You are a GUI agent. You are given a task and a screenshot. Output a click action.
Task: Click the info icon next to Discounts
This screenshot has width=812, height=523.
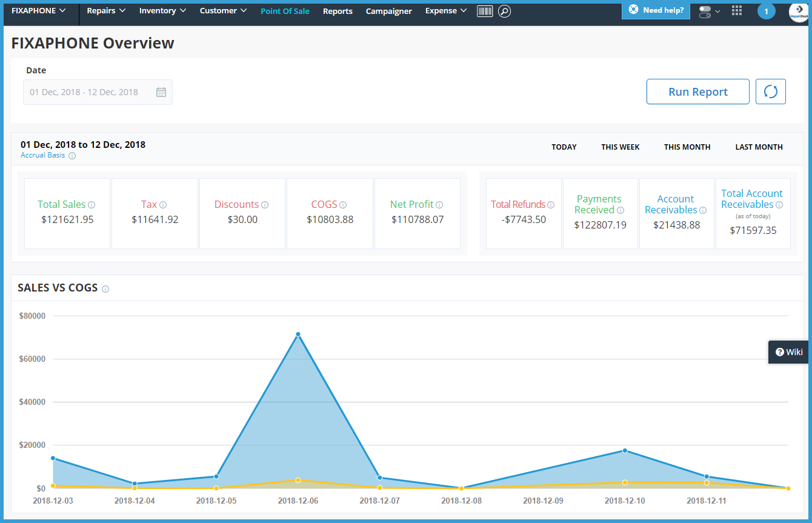(x=265, y=205)
